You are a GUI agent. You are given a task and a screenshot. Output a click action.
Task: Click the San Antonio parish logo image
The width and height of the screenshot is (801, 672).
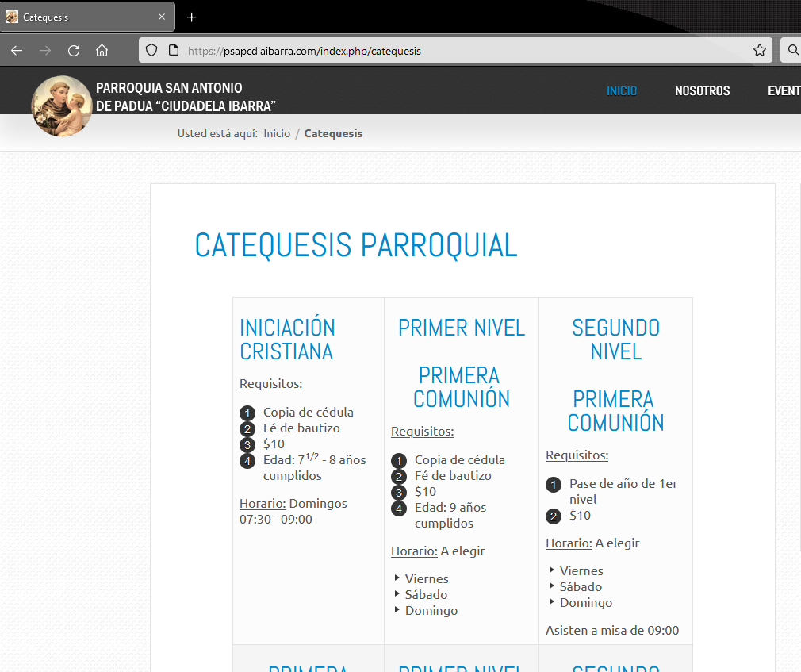[x=61, y=106]
